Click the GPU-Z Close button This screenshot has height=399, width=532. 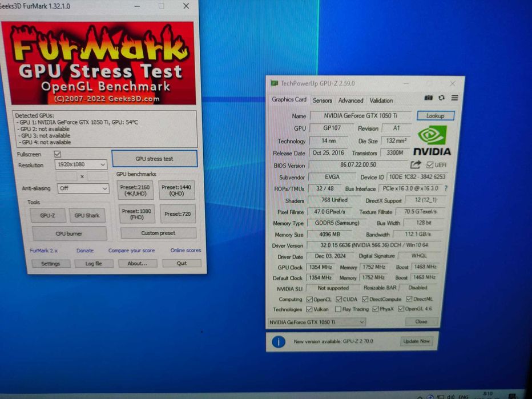pos(421,321)
